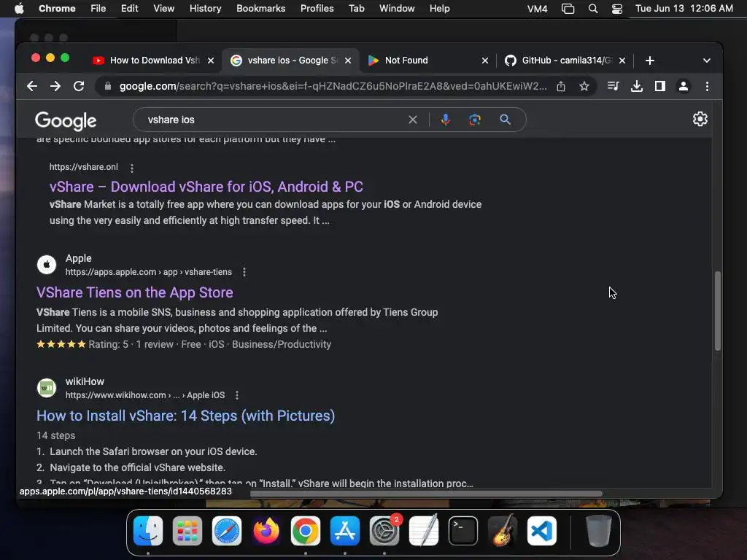The height and width of the screenshot is (560, 747).
Task: Open Chrome downloads icon
Action: (x=636, y=86)
